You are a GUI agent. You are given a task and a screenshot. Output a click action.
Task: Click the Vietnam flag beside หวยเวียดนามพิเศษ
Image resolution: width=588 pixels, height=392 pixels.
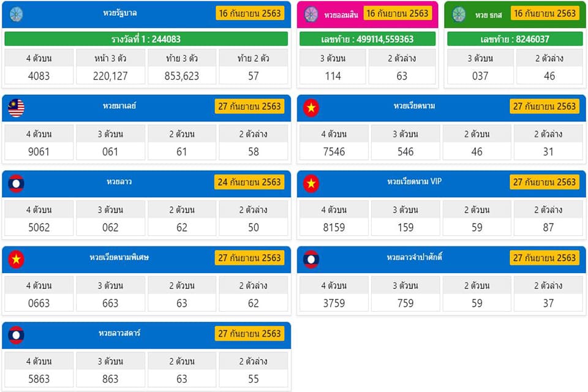[x=16, y=260]
